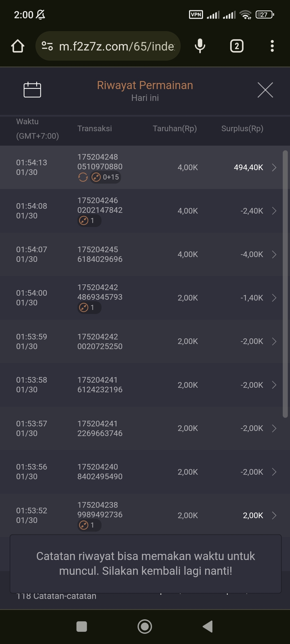Tap the browser home icon
The width and height of the screenshot is (290, 644).
(18, 46)
